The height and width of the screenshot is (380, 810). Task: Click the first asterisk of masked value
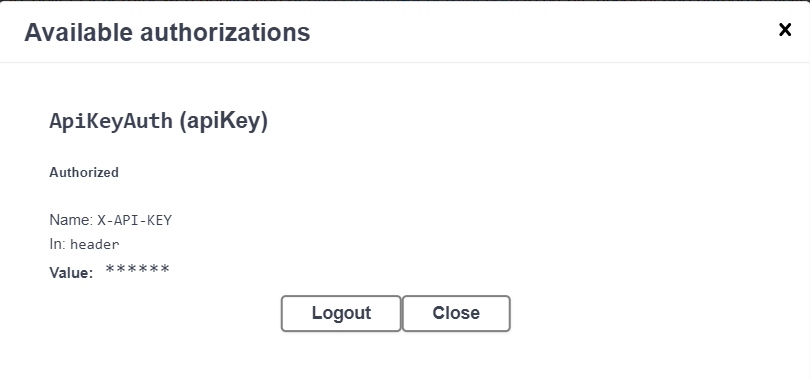[110, 269]
